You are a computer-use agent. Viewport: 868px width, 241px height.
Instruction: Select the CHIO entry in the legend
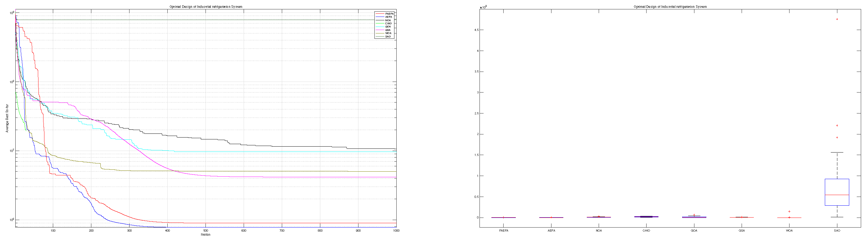[x=388, y=23]
